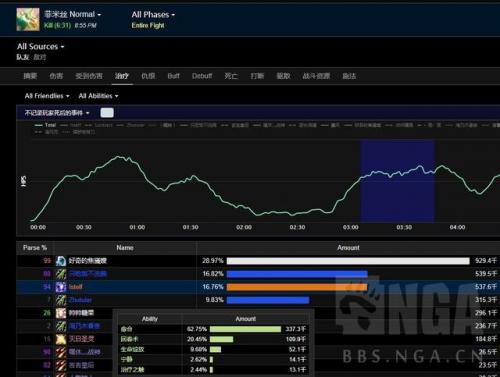Image resolution: width=500 pixels, height=377 pixels.
Task: Switch to the Debuff tab
Action: (202, 76)
